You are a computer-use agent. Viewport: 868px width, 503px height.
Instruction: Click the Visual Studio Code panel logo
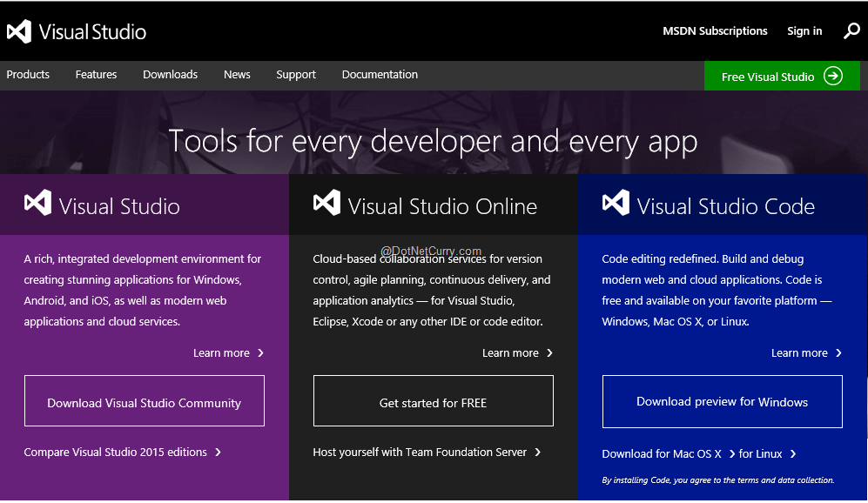616,204
